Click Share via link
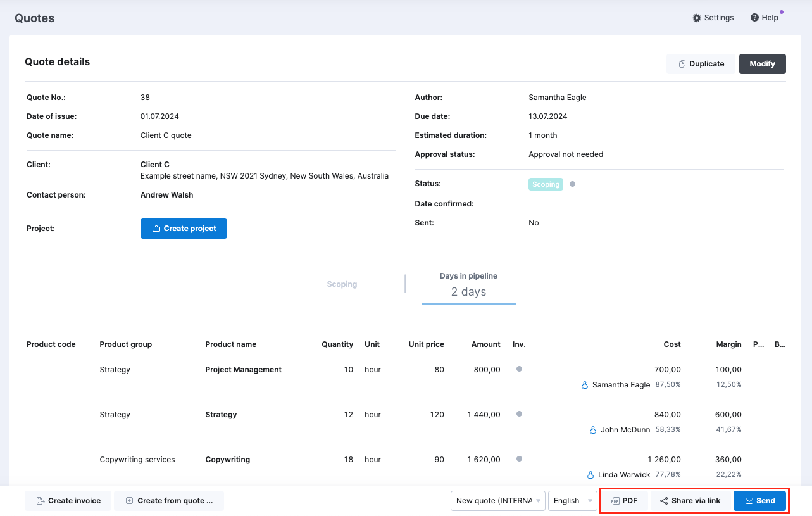812x516 pixels. tap(690, 501)
